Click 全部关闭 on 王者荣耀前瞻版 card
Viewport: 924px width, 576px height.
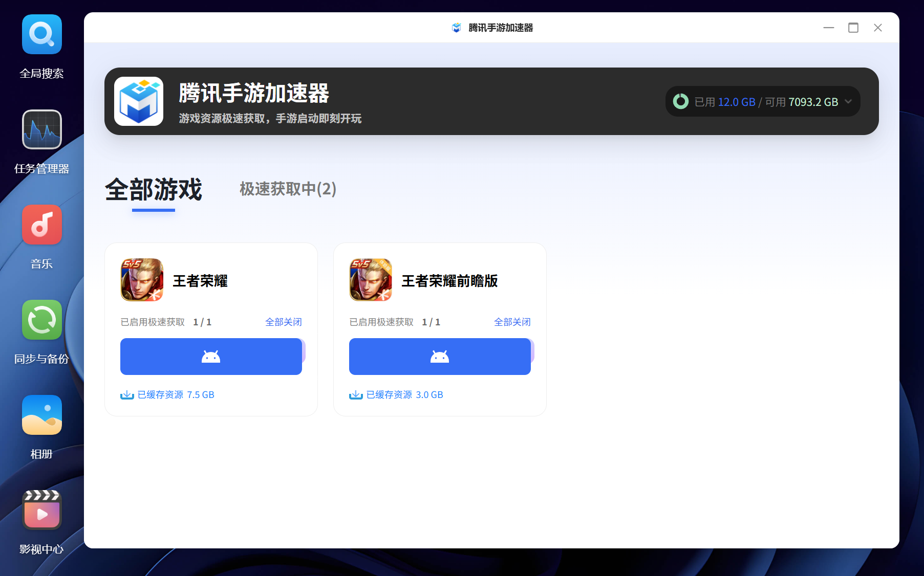coord(512,322)
